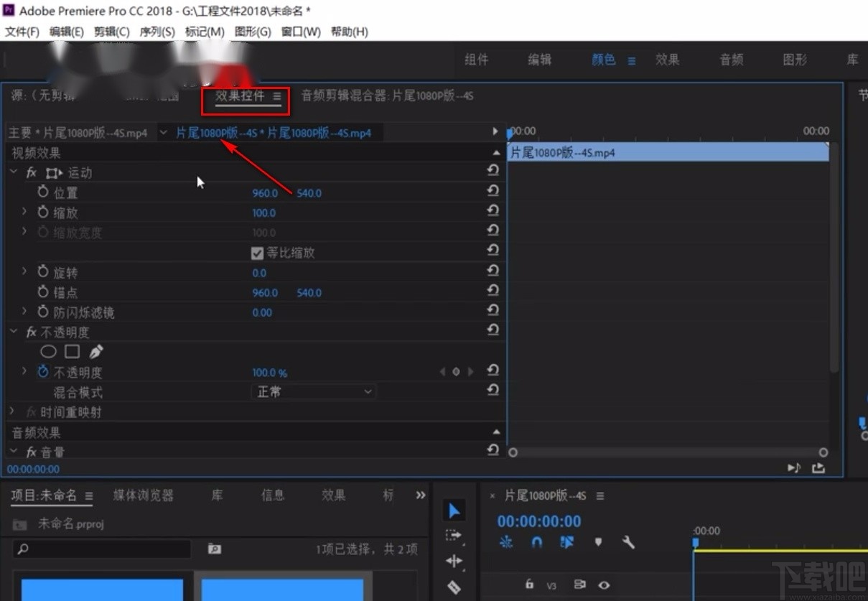The width and height of the screenshot is (868, 601).
Task: Uncheck 等比缩放 checkbox
Action: [257, 253]
